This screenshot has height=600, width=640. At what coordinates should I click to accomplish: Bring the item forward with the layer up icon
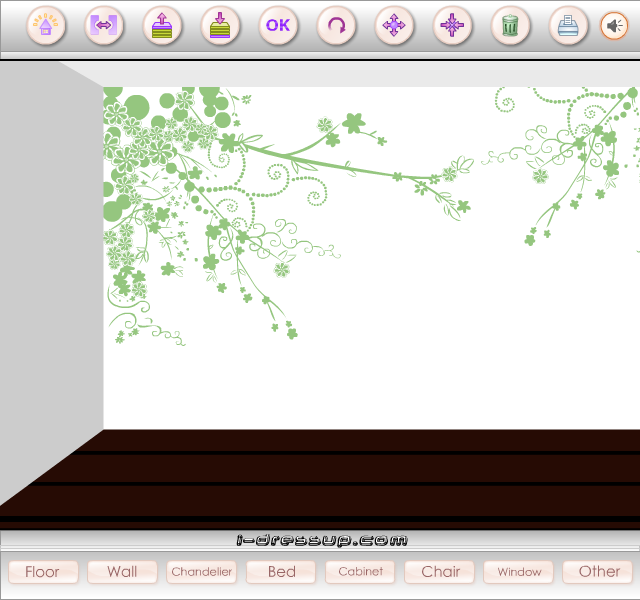coord(162,25)
